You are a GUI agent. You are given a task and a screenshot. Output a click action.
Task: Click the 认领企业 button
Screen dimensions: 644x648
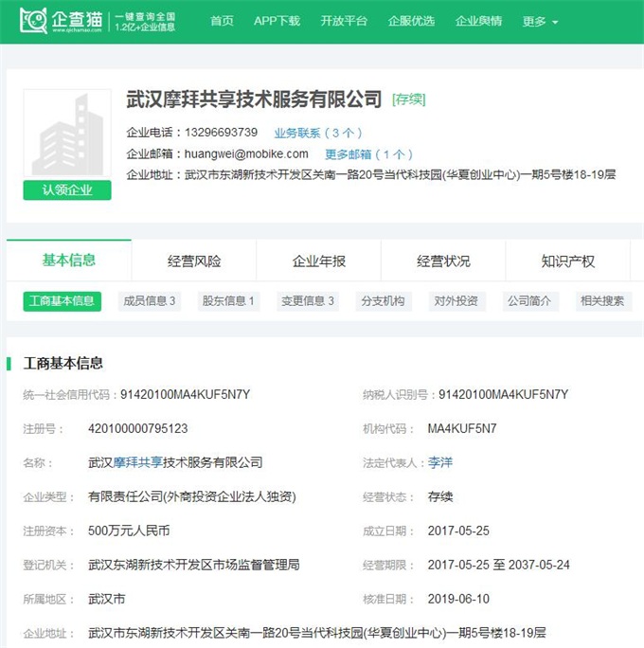tap(67, 189)
